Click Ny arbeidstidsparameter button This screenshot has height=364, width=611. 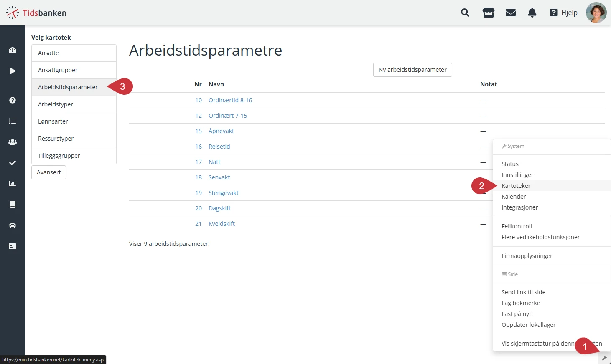coord(412,70)
